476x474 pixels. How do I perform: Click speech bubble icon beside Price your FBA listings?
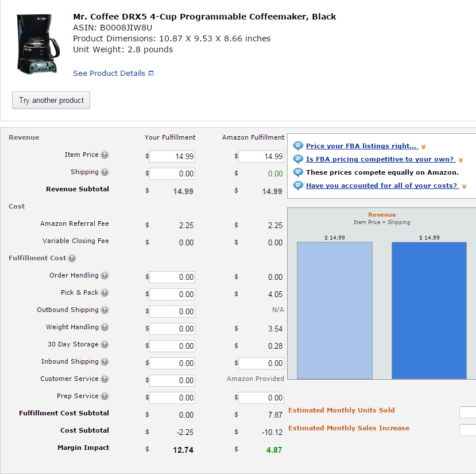point(298,146)
